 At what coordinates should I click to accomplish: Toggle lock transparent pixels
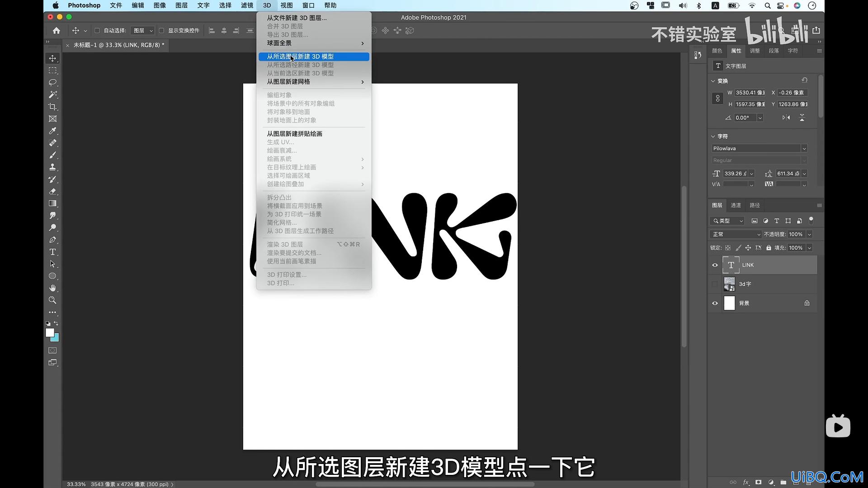point(728,248)
